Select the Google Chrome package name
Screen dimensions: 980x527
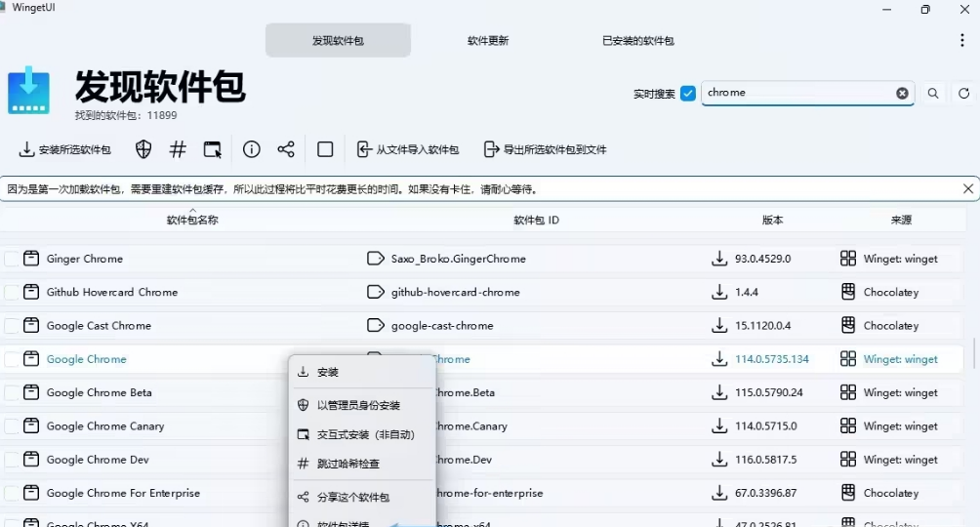86,359
